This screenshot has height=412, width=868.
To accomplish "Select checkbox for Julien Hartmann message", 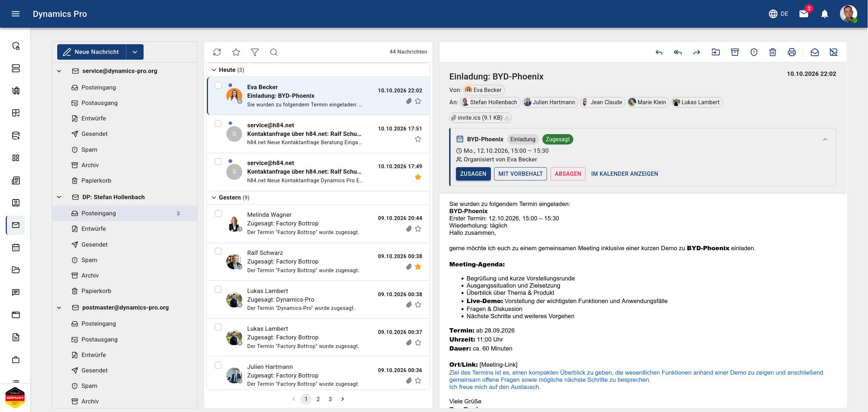I will [x=218, y=365].
